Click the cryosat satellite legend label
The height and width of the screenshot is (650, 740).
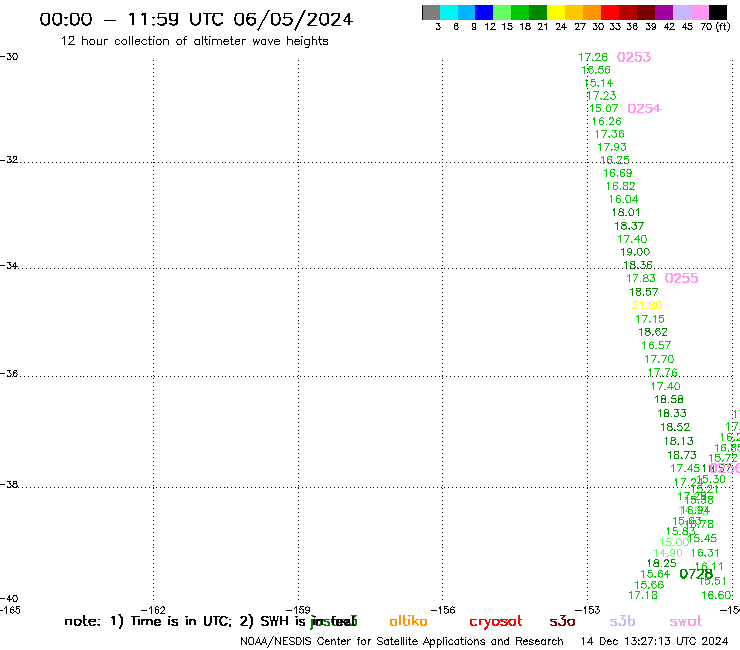[496, 622]
